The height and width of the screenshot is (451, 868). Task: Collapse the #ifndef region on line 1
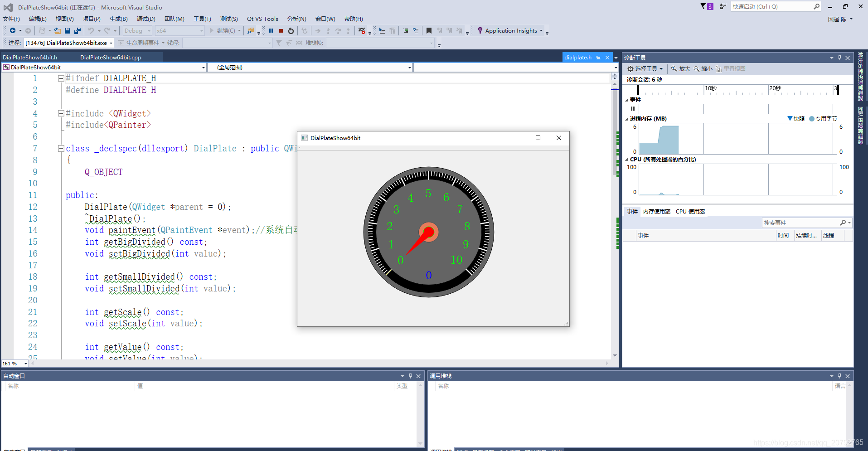[61, 78]
